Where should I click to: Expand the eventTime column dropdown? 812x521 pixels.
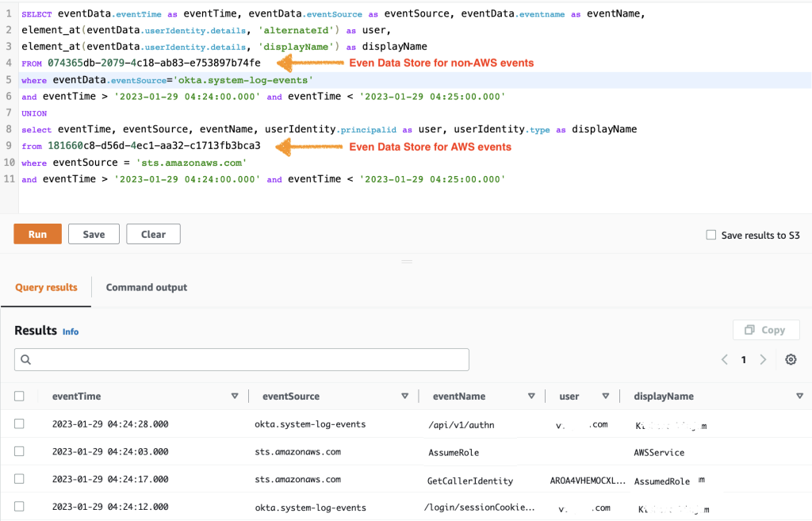pos(234,396)
